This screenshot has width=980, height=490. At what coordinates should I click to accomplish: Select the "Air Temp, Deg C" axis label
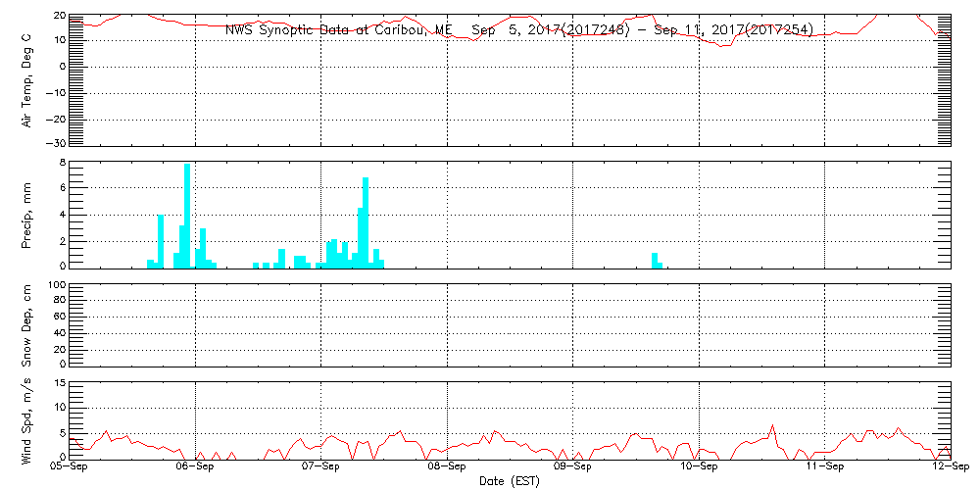[27, 79]
